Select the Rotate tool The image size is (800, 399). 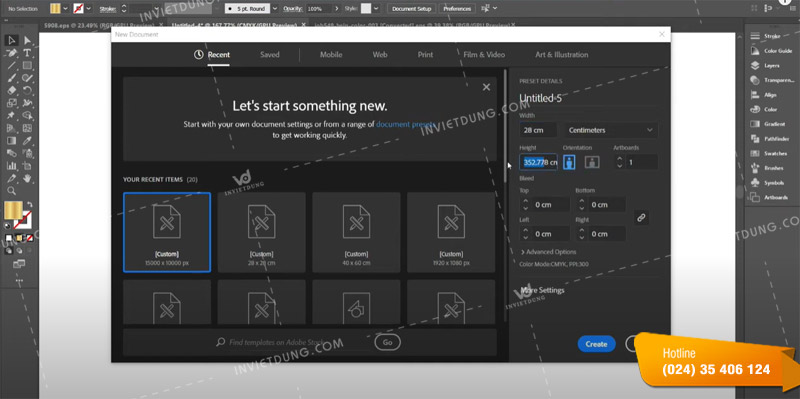pos(27,90)
